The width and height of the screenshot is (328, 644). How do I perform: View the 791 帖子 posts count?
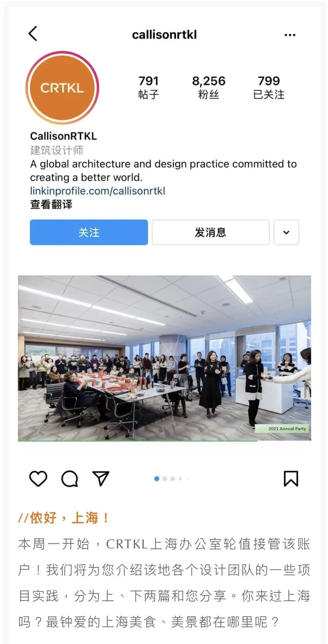pyautogui.click(x=148, y=87)
